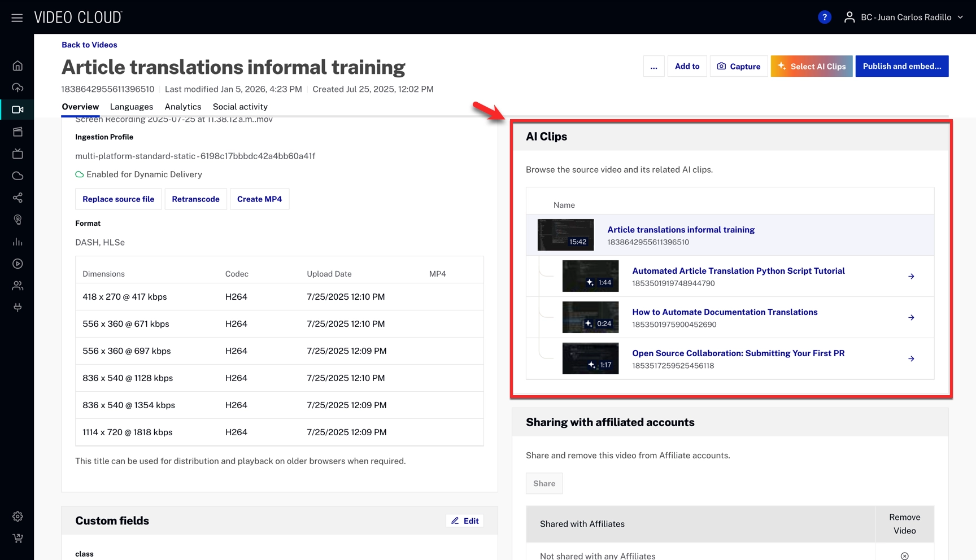The width and height of the screenshot is (976, 560).
Task: Switch to the Languages tab
Action: coord(131,107)
